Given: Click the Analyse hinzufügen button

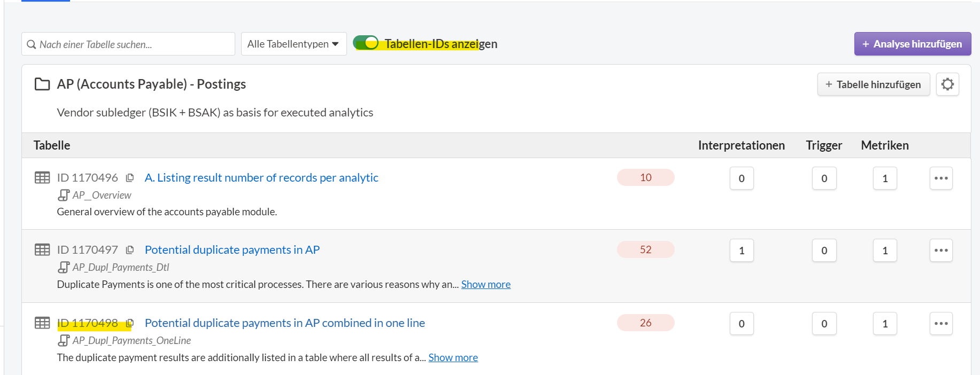Looking at the screenshot, I should [x=912, y=44].
